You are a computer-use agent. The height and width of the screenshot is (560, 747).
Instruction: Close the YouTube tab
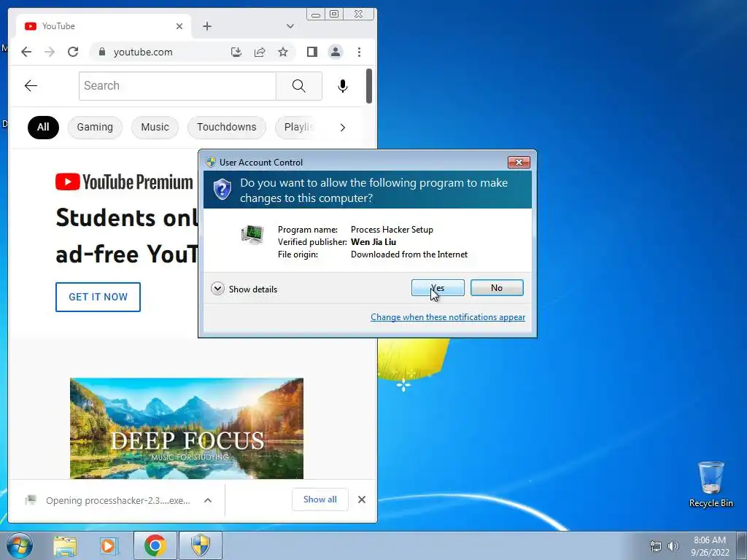(179, 26)
